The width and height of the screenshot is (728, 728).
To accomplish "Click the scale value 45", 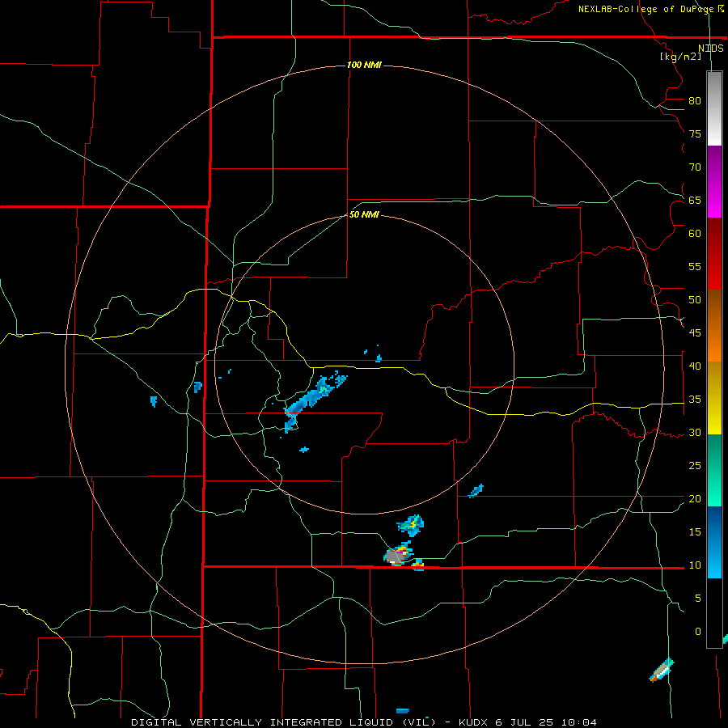I will [x=695, y=333].
